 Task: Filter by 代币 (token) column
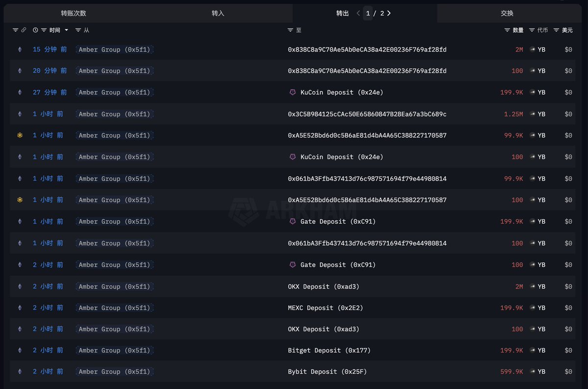coord(532,30)
